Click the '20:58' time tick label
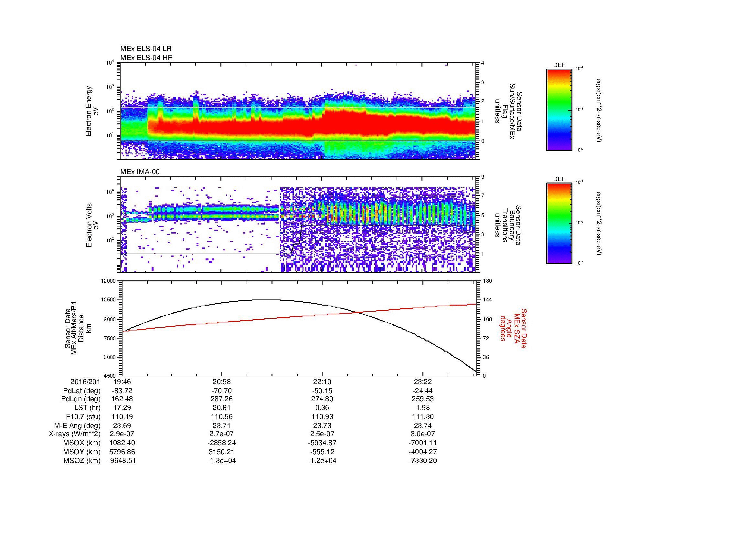Image resolution: width=756 pixels, height=534 pixels. pyautogui.click(x=222, y=382)
